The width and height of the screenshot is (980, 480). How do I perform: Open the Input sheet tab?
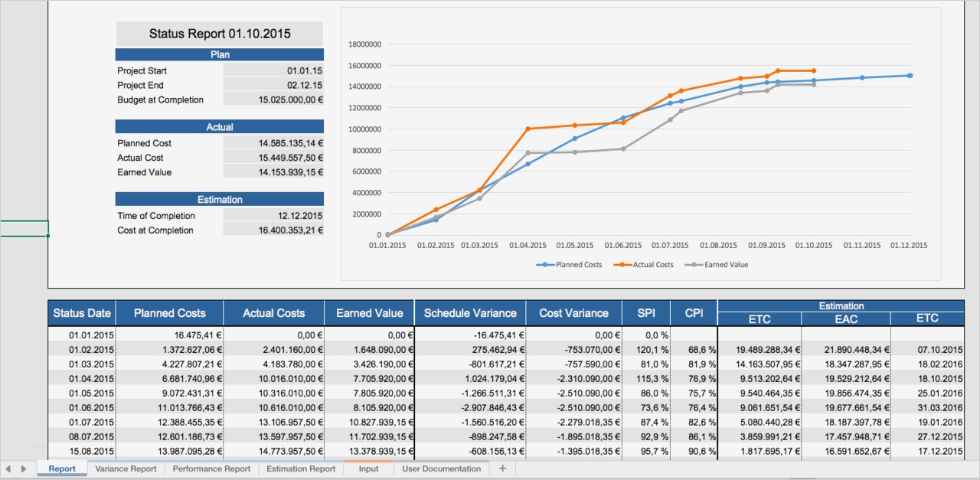click(x=368, y=469)
